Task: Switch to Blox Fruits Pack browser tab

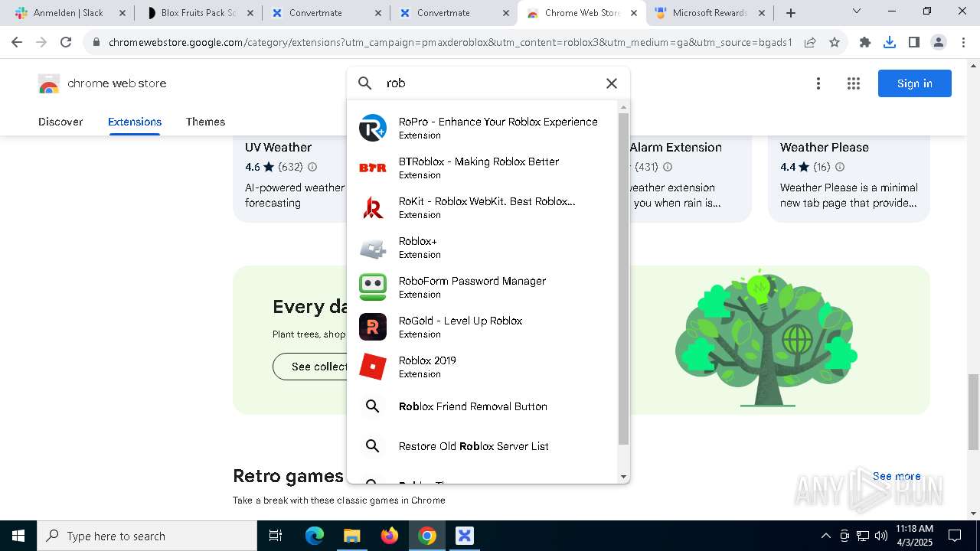Action: click(198, 13)
